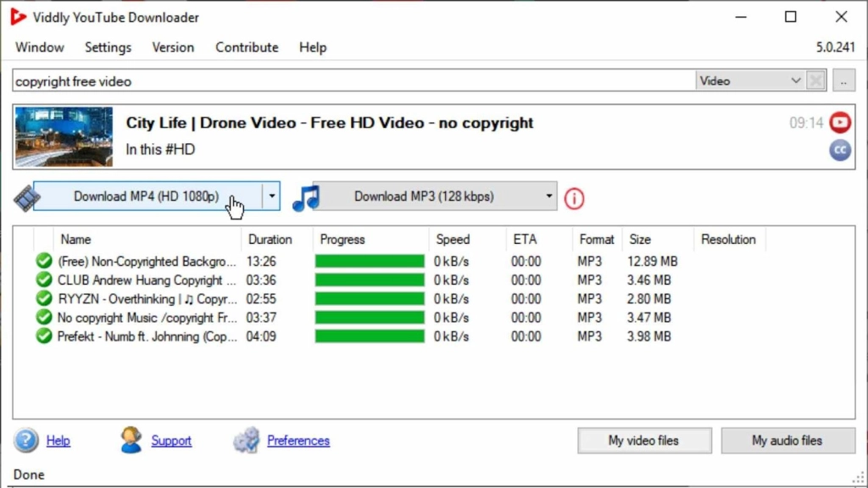Screen dimensions: 868x488
Task: Click the Support person icon
Action: (x=131, y=441)
